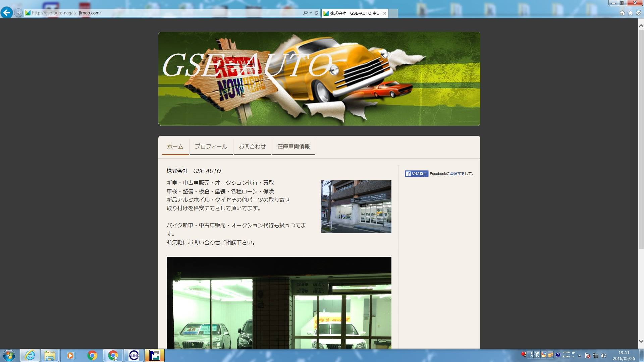
Task: Click the line 車検・整備・板金・塗装・各種ローン・保険
Action: pos(220,191)
